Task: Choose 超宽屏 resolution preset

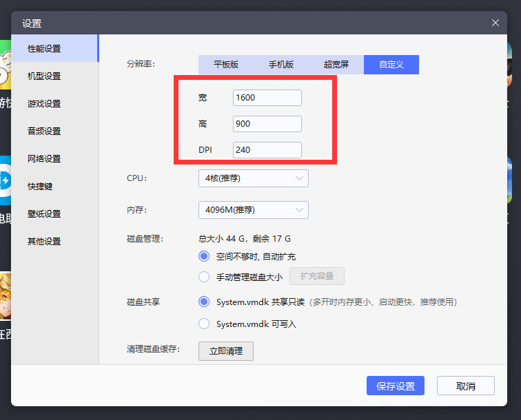Action: (x=336, y=65)
